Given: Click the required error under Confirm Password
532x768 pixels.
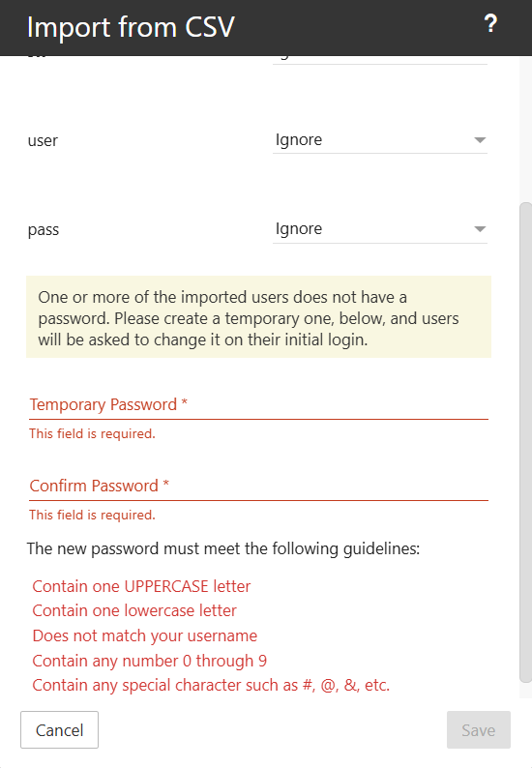Looking at the screenshot, I should point(92,516).
